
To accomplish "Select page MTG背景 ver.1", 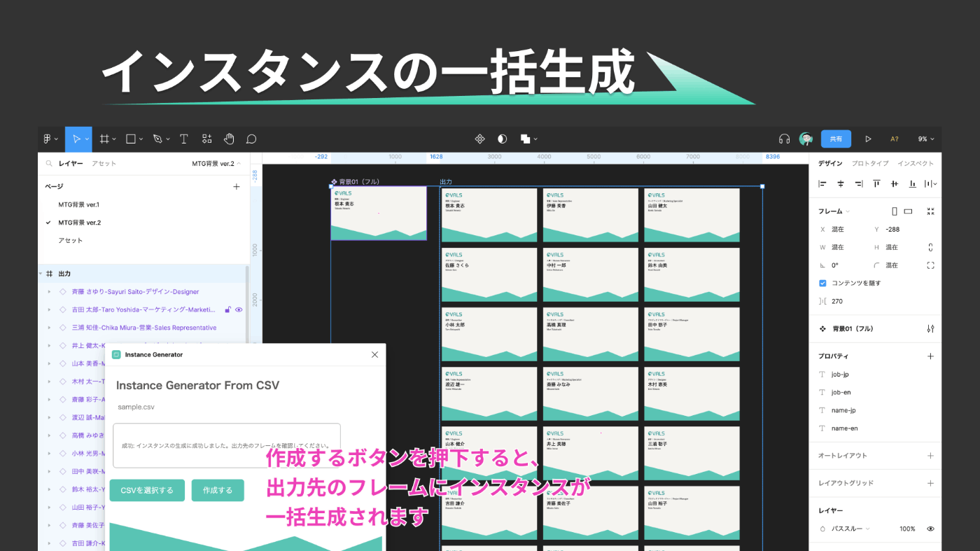I will [79, 204].
